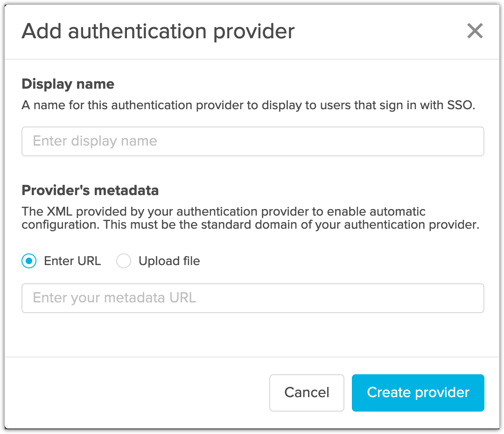
Task: Click the Upload file label text
Action: pyautogui.click(x=169, y=261)
